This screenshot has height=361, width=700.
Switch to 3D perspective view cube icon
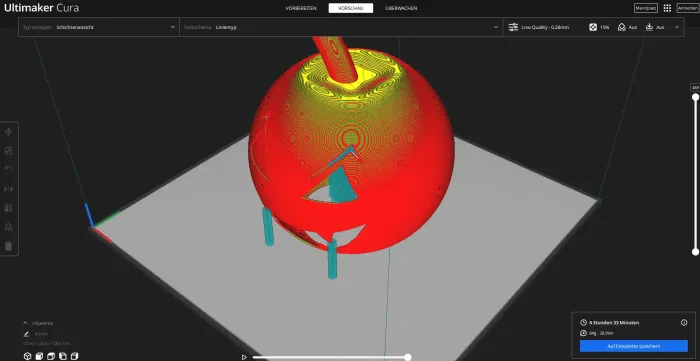pyautogui.click(x=27, y=356)
